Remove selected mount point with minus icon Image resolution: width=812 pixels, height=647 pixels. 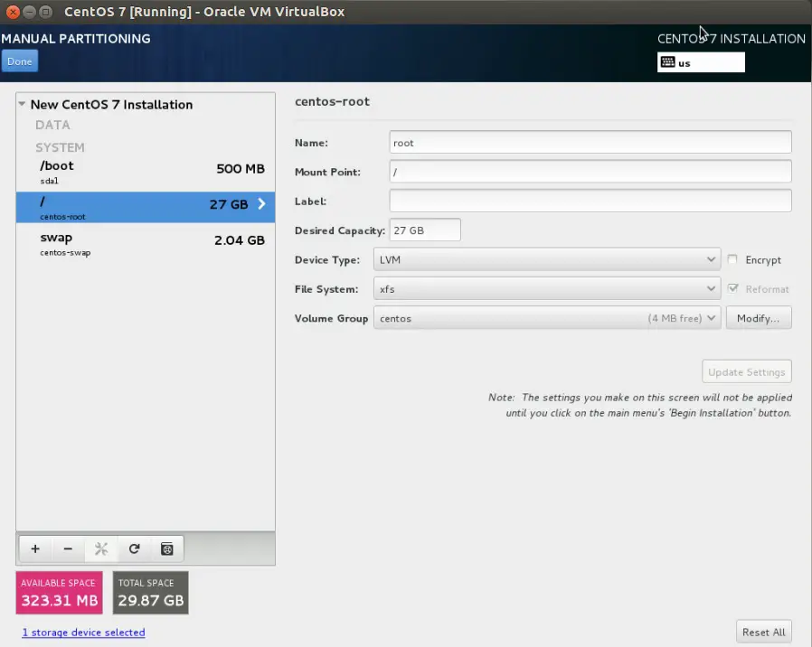(68, 549)
